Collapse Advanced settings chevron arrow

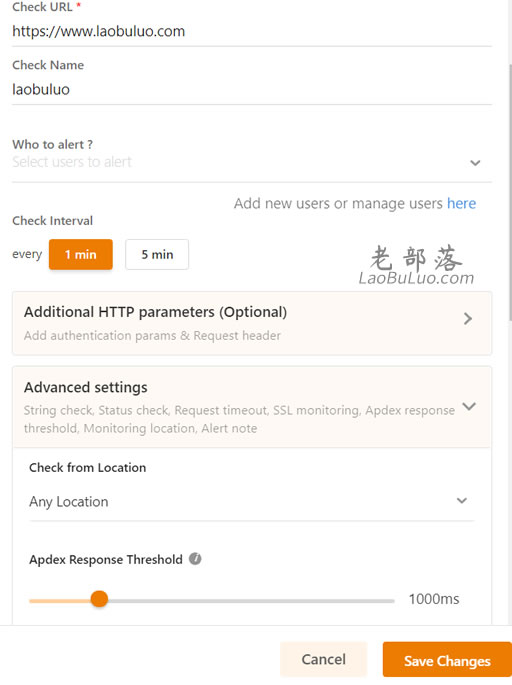[469, 406]
